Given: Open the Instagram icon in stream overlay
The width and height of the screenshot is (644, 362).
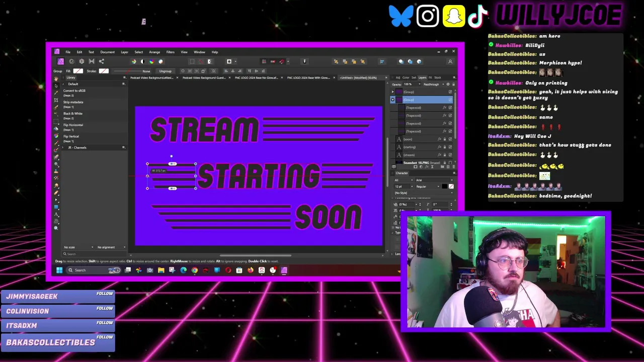Looking at the screenshot, I should (428, 16).
